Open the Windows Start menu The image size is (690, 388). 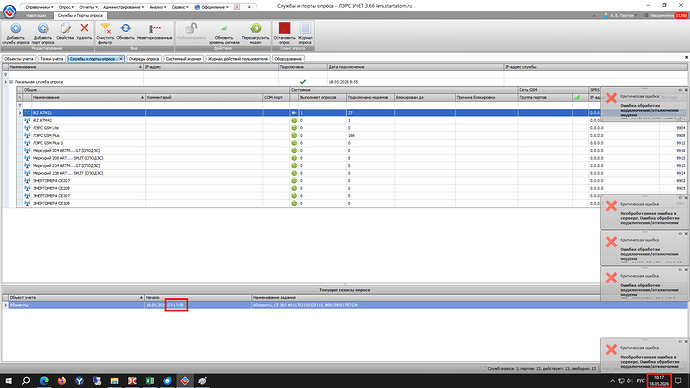8,381
